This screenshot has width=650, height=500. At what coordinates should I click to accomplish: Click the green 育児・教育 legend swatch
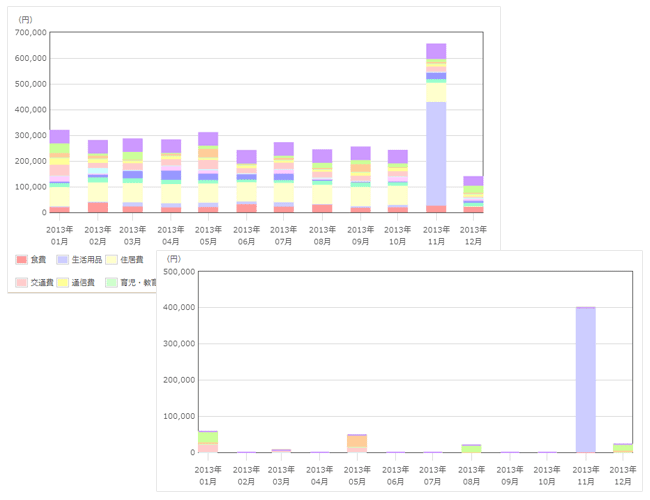pyautogui.click(x=111, y=282)
